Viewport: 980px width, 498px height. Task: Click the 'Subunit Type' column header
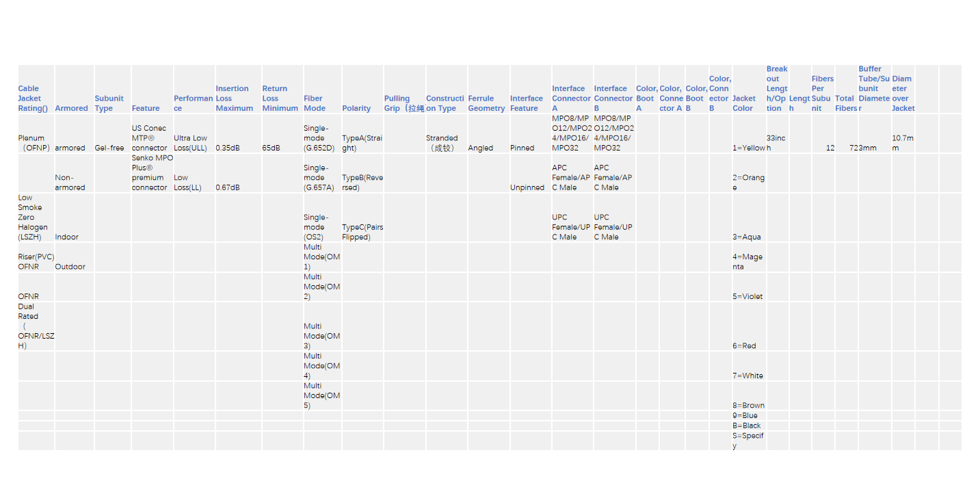[112, 89]
